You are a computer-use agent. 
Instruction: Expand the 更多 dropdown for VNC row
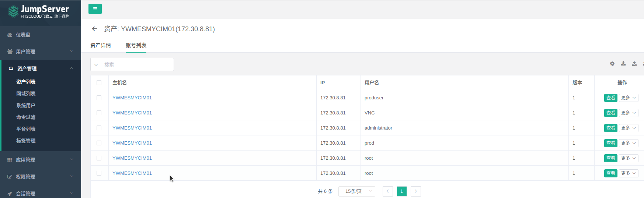(x=628, y=113)
